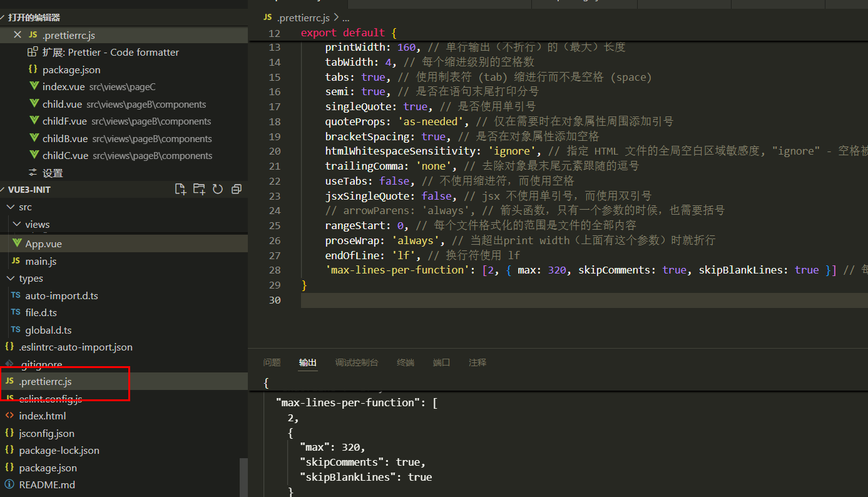Click the Vue icon beside App.vue in tree
The height and width of the screenshot is (497, 868).
point(16,243)
